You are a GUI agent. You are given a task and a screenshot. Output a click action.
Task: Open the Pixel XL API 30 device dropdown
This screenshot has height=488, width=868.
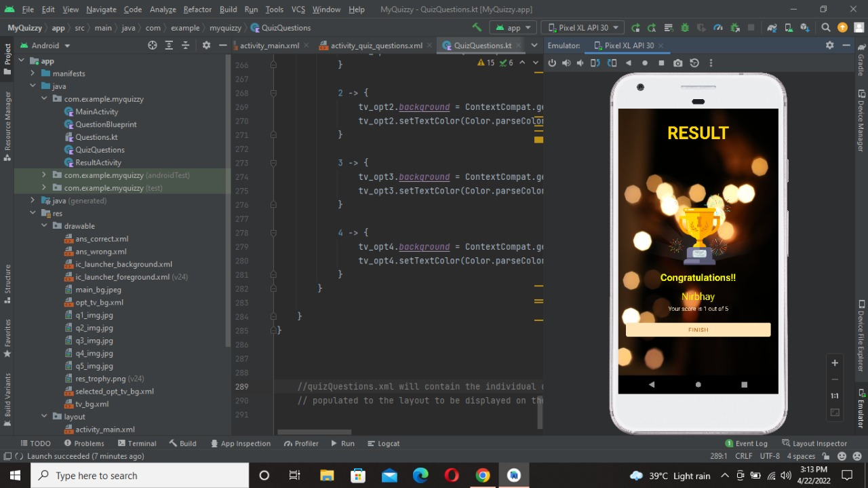click(x=582, y=27)
